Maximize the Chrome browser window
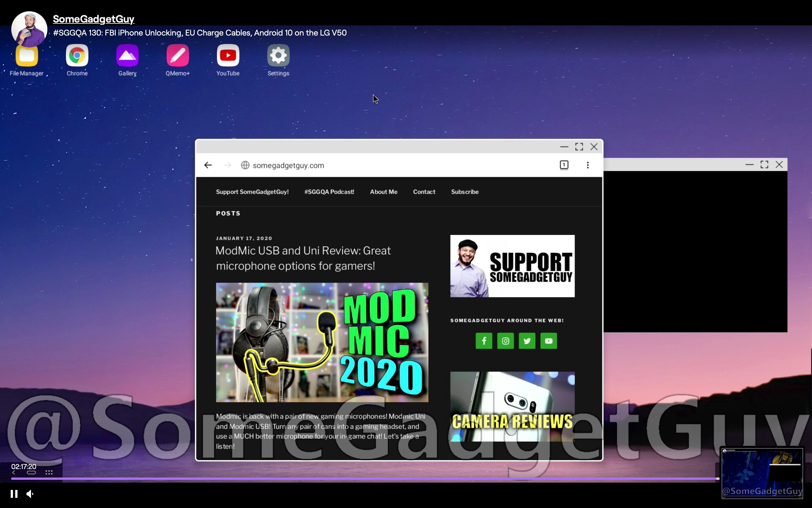Viewport: 812px width, 508px height. [579, 147]
